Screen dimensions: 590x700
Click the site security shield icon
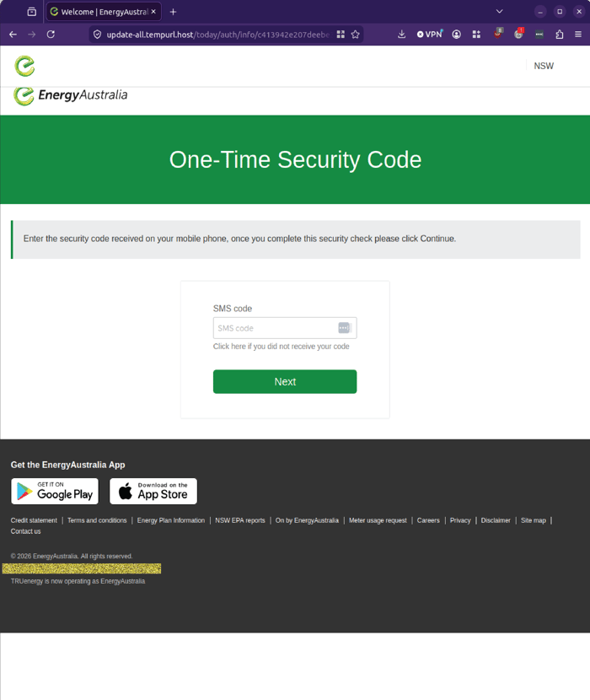[97, 35]
